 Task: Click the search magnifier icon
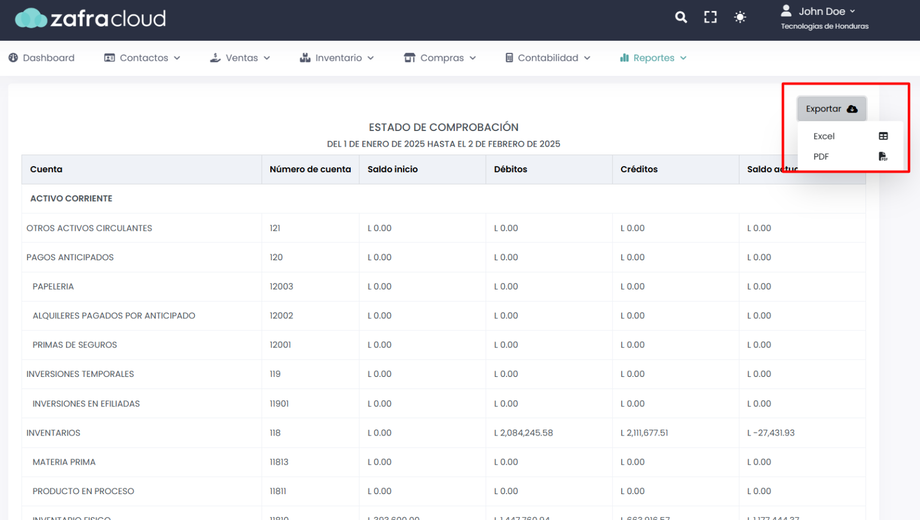click(681, 17)
